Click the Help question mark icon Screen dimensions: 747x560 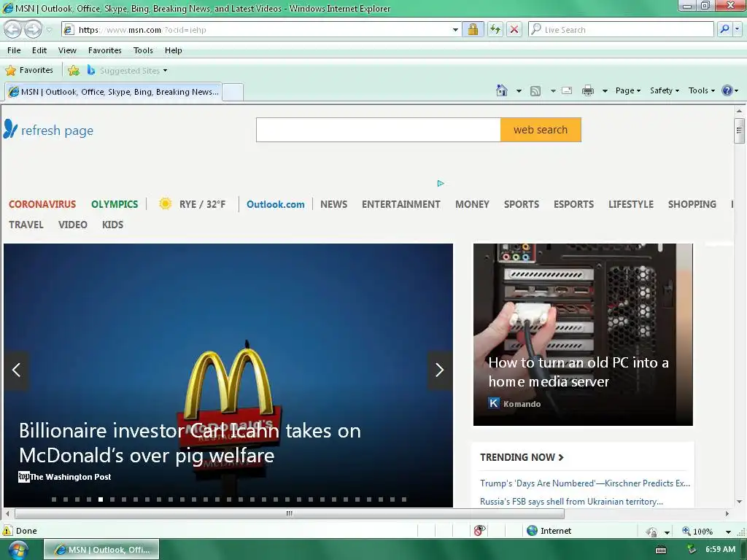point(727,90)
